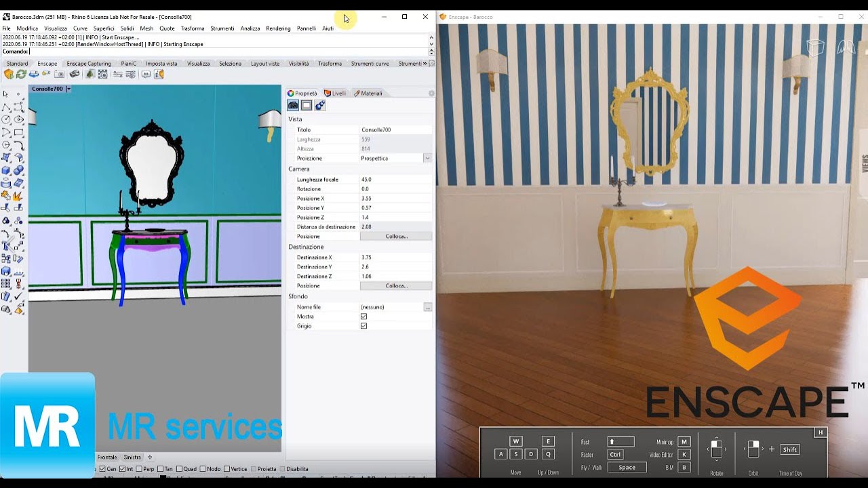868x488 pixels.
Task: Select the Polyline tool in left toolbar
Action: [6, 107]
